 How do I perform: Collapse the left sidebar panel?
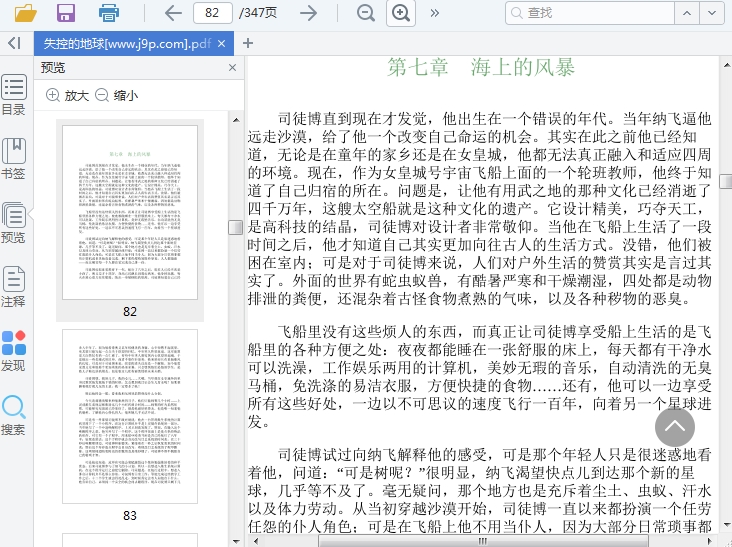click(x=14, y=43)
